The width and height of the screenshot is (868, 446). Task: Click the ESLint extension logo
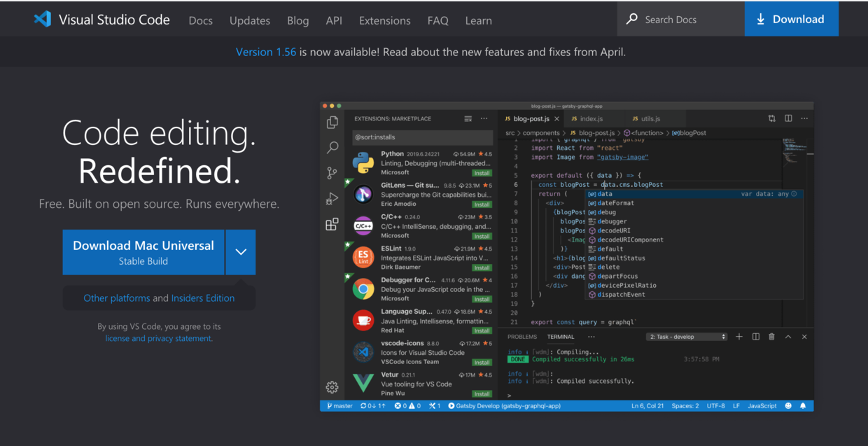[x=363, y=257]
